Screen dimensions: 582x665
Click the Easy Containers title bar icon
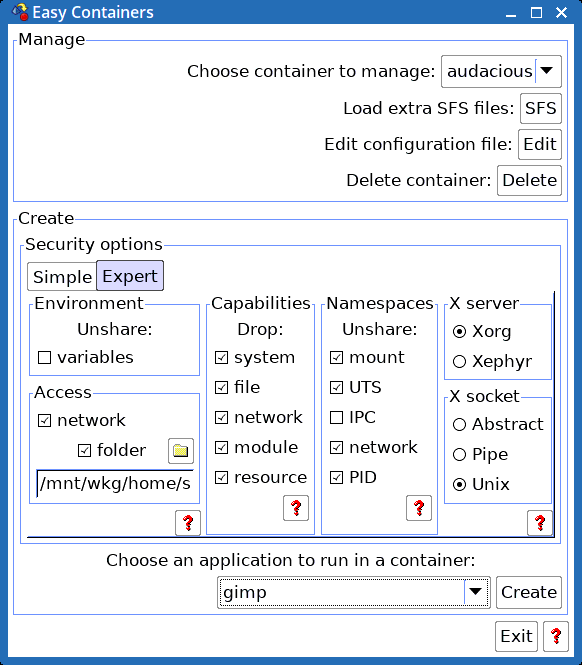[x=20, y=12]
